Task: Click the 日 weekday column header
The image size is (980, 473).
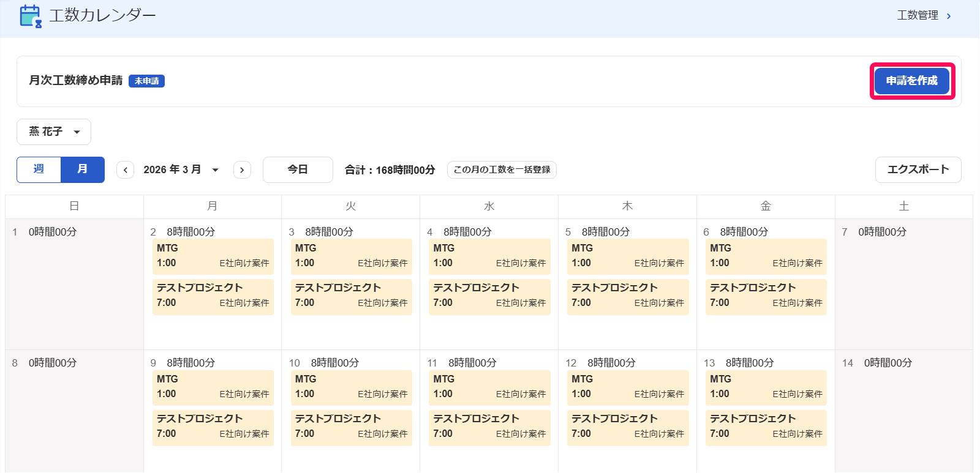Action: coord(74,206)
